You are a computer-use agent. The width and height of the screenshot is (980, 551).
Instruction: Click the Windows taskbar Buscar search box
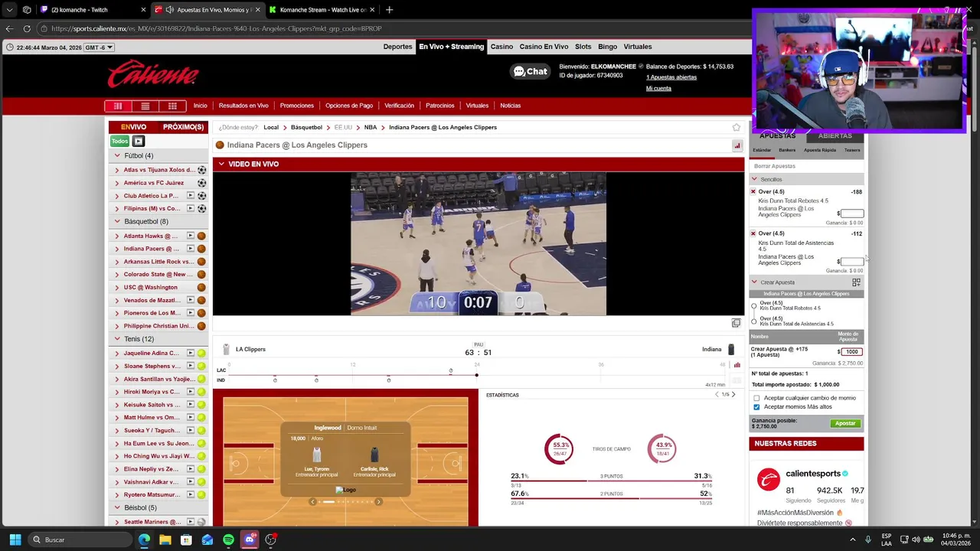[80, 540]
